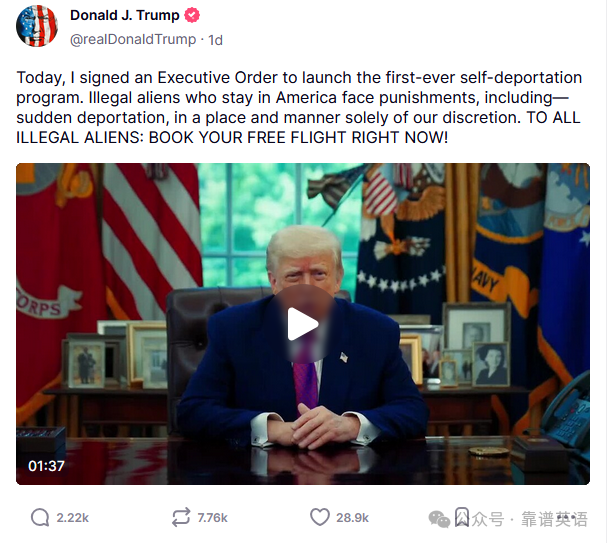Play the video
The height and width of the screenshot is (543, 607).
303,324
